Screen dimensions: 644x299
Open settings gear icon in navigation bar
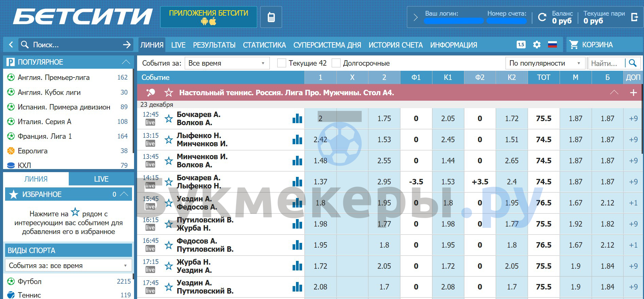click(x=537, y=45)
